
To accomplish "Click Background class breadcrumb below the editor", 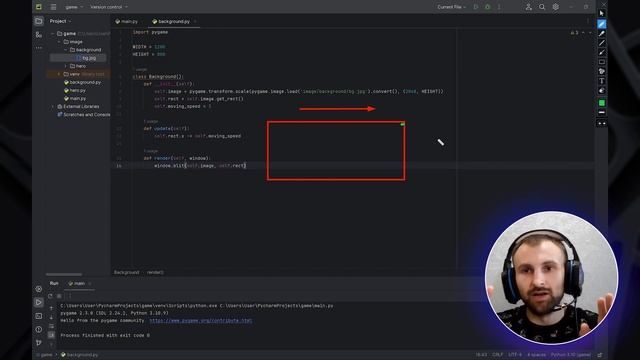I will [x=127, y=272].
